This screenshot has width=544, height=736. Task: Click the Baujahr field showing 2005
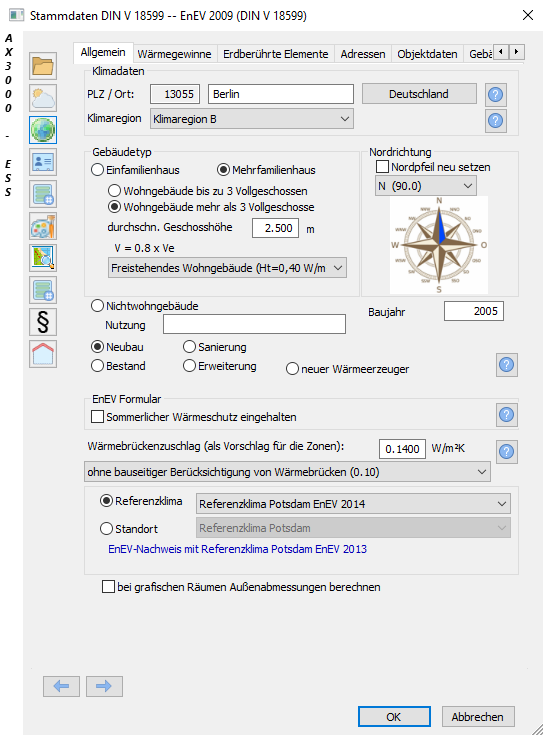click(474, 311)
